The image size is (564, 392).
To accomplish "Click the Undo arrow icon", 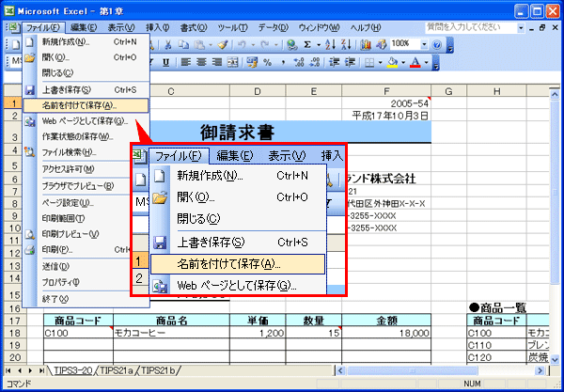I will tap(242, 44).
